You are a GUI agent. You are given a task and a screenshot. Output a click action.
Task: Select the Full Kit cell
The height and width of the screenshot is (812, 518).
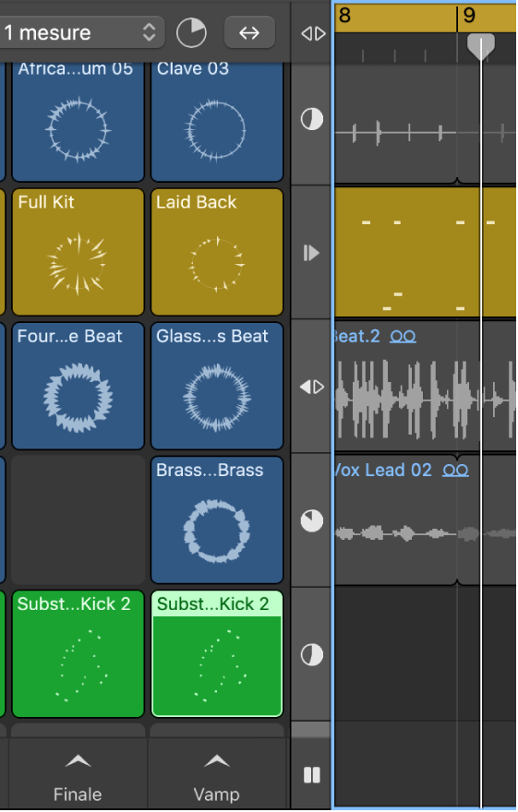78,252
